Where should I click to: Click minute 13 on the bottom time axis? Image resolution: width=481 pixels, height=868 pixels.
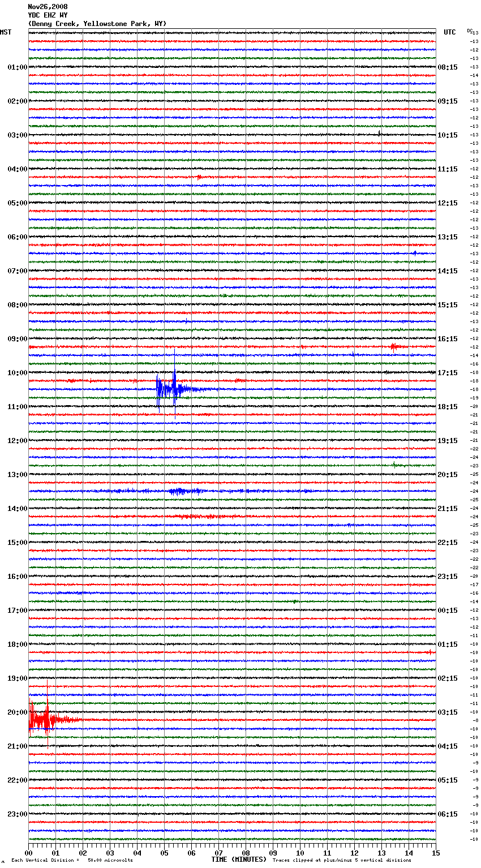click(x=382, y=853)
